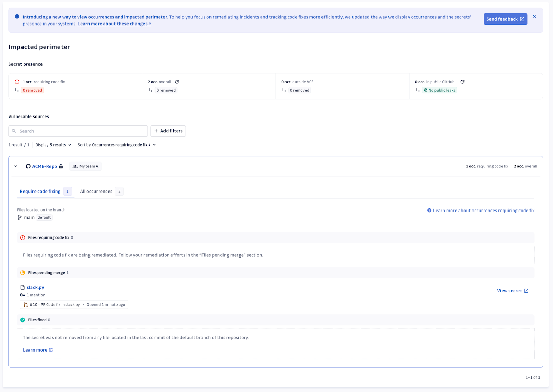Click the Send feedback button
This screenshot has height=392, width=553.
point(505,19)
